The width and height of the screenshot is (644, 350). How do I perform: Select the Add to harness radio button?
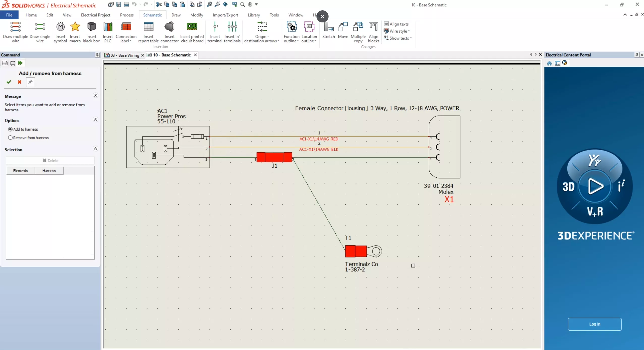[10, 129]
